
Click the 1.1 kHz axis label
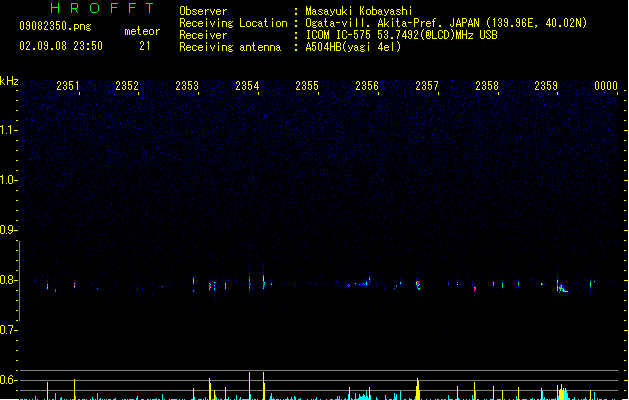[8, 130]
